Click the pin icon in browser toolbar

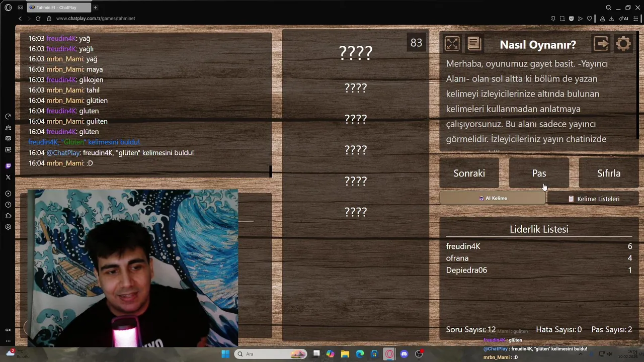click(553, 19)
